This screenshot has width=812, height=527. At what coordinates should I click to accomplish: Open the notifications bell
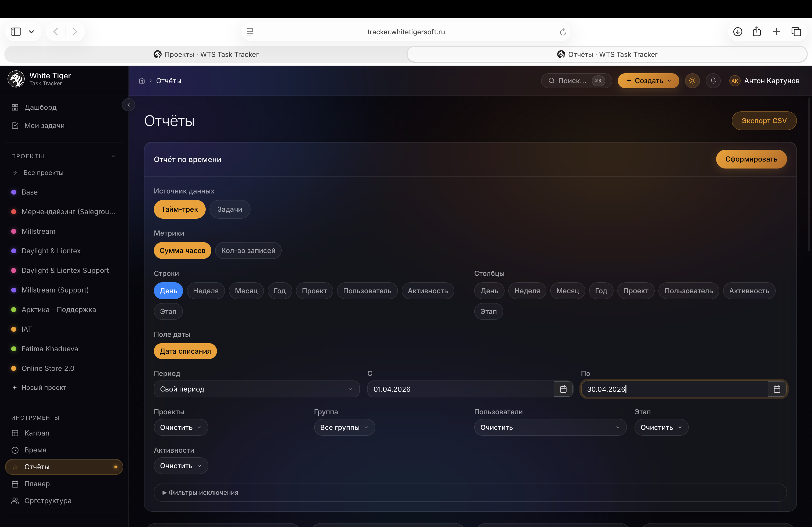coord(713,81)
